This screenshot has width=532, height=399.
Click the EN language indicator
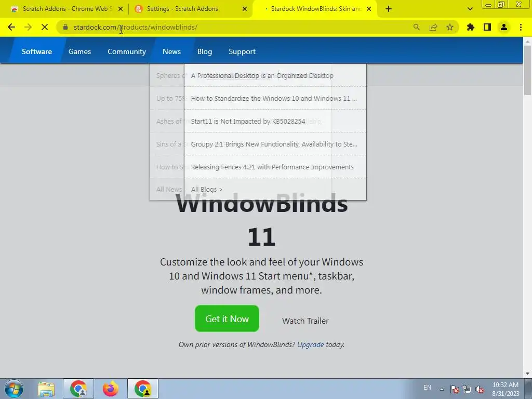(427, 388)
